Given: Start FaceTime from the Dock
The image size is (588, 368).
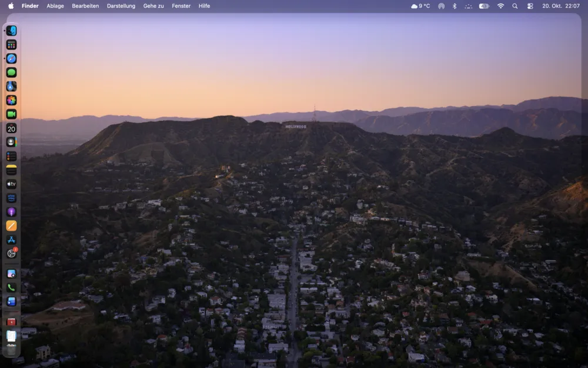Looking at the screenshot, I should click(11, 114).
